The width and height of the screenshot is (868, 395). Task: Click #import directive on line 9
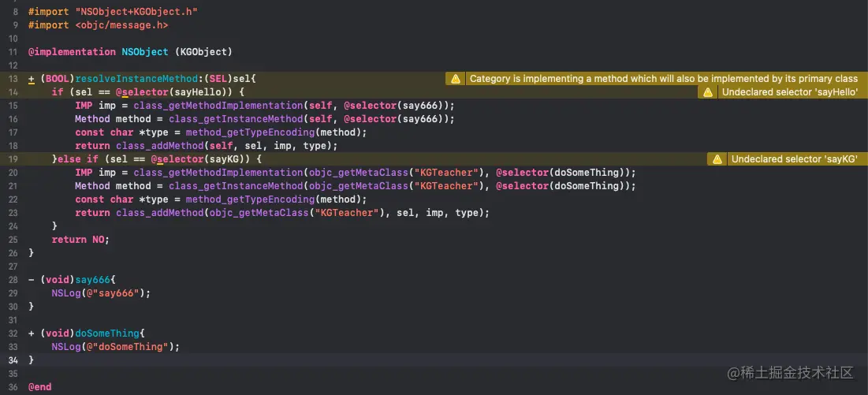(x=49, y=25)
